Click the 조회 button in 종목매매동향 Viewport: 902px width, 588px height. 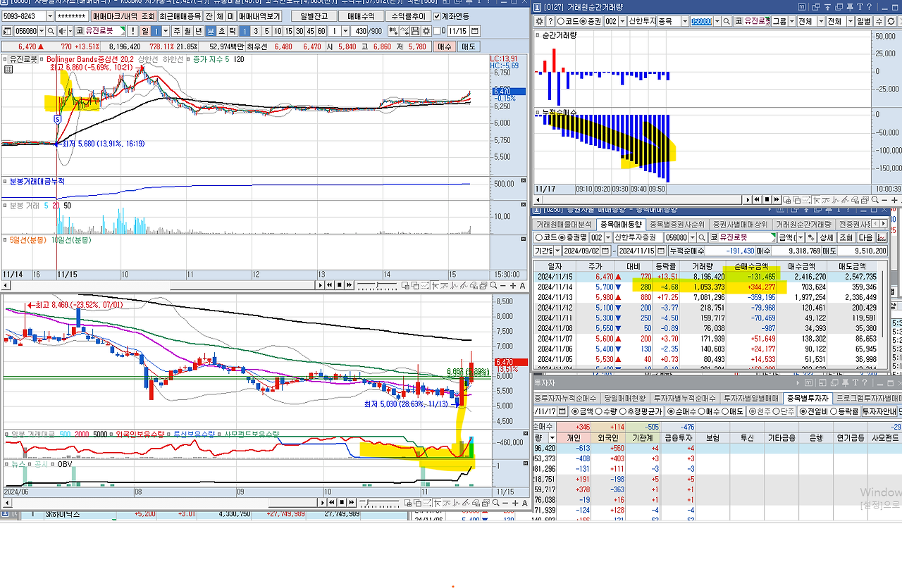(x=846, y=237)
